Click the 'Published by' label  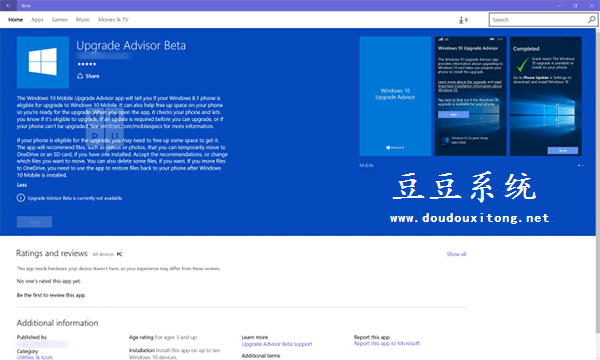point(32,337)
